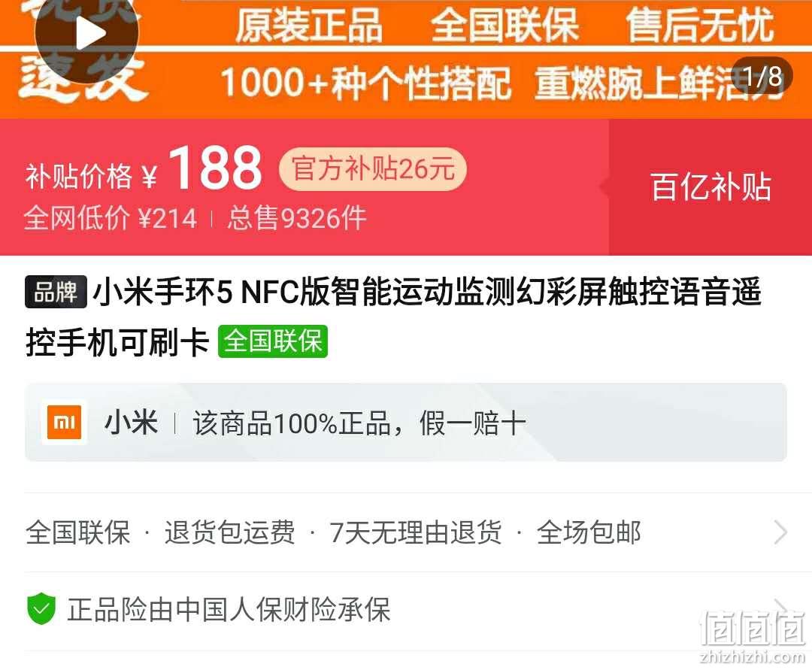812x670 pixels.
Task: Click the ¥188 subsidized price
Action: (x=202, y=167)
